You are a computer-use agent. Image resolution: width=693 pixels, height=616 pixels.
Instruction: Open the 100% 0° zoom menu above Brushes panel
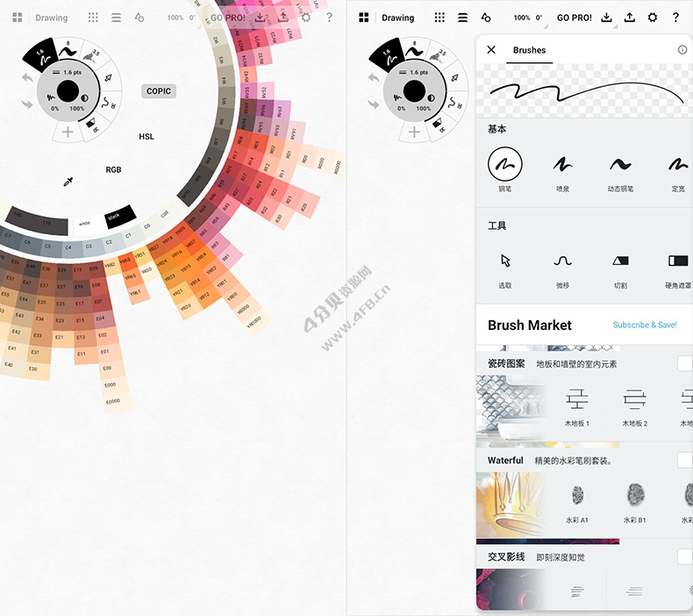[x=527, y=18]
